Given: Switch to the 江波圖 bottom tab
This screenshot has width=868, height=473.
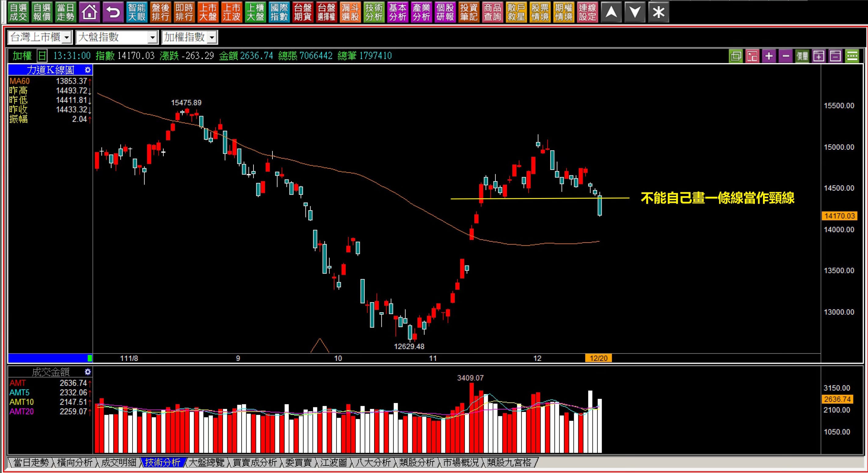Looking at the screenshot, I should pos(333,462).
